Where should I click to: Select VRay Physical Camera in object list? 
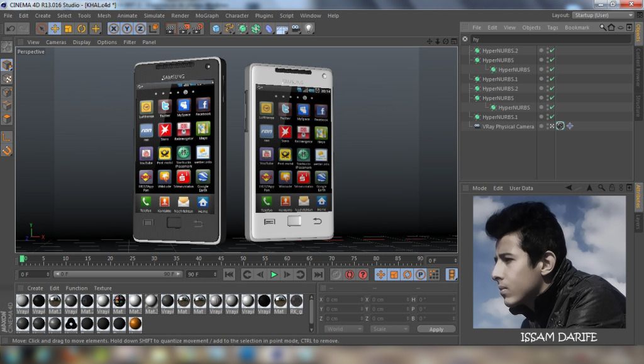click(x=508, y=127)
